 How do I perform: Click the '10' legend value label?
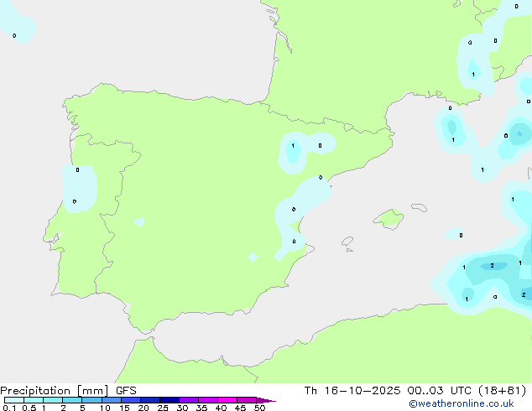tap(105, 408)
